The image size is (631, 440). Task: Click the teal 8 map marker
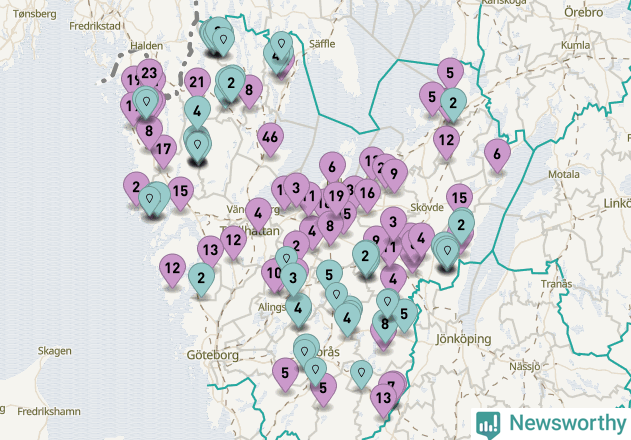[385, 326]
